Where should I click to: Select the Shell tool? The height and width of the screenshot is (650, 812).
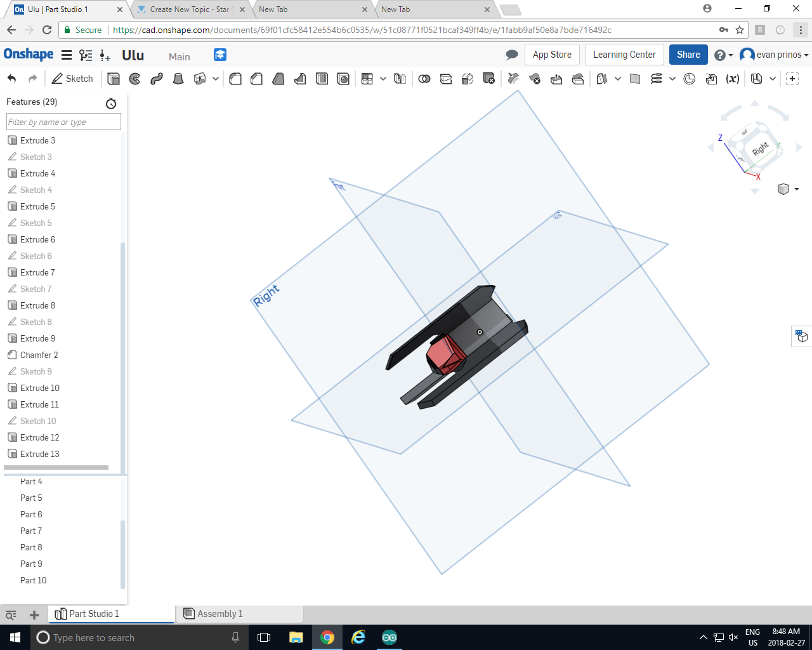pyautogui.click(x=322, y=79)
